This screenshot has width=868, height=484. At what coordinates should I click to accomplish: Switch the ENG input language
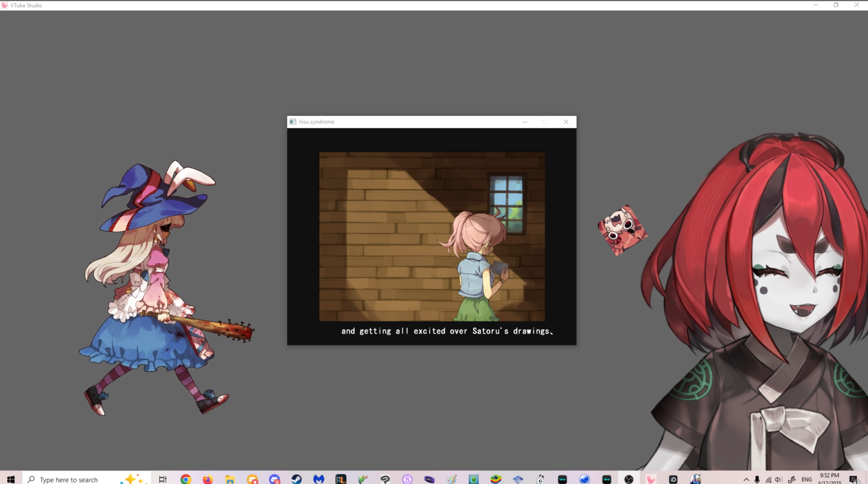click(x=806, y=479)
